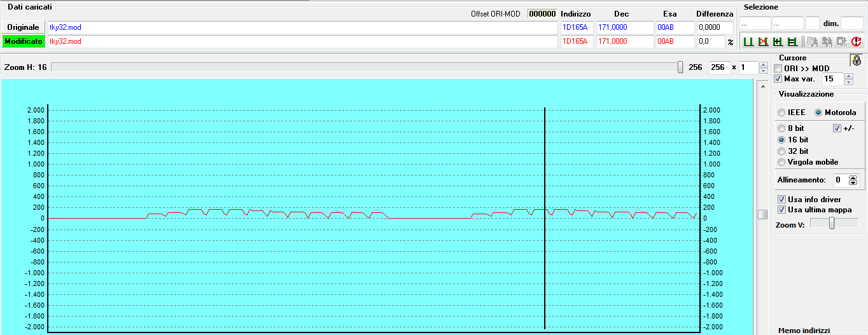Decrease Max var. value with down arrow

coord(848,82)
